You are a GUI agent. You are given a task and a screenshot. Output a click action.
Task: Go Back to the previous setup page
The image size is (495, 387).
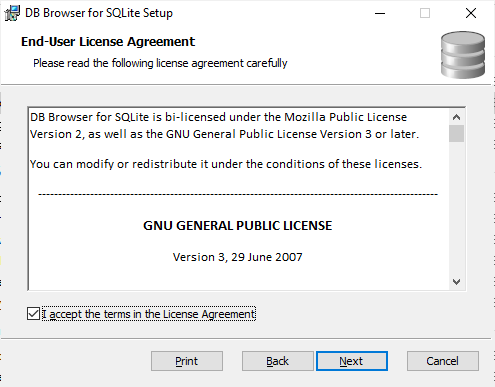[x=278, y=361]
